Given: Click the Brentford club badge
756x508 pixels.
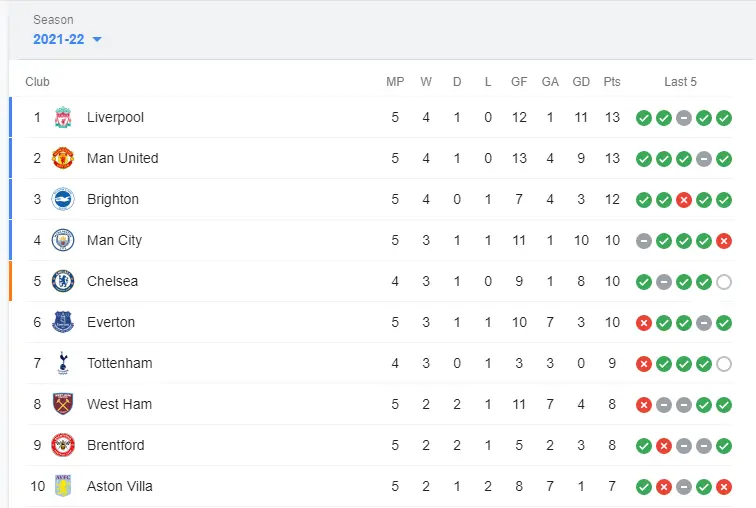Looking at the screenshot, I should (63, 445).
